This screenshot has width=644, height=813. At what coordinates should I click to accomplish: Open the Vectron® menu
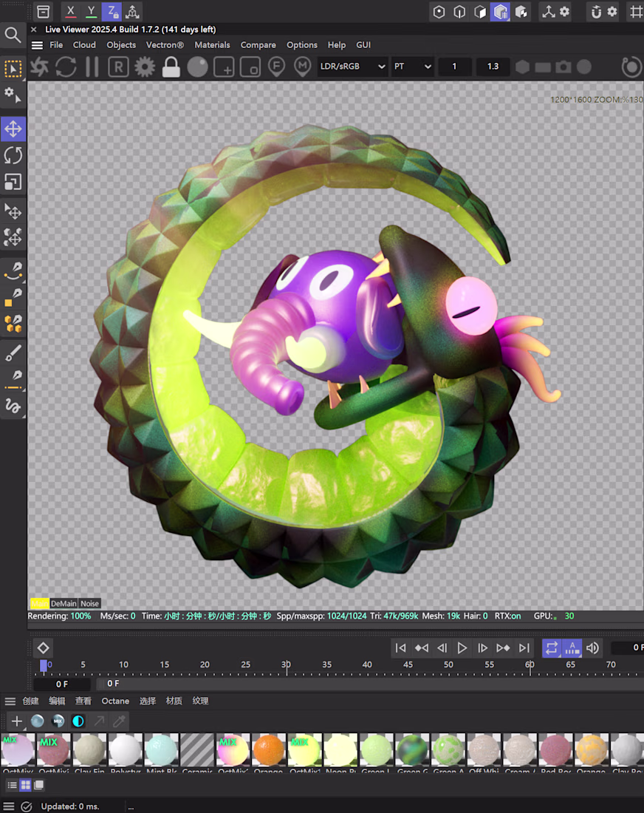coord(165,45)
